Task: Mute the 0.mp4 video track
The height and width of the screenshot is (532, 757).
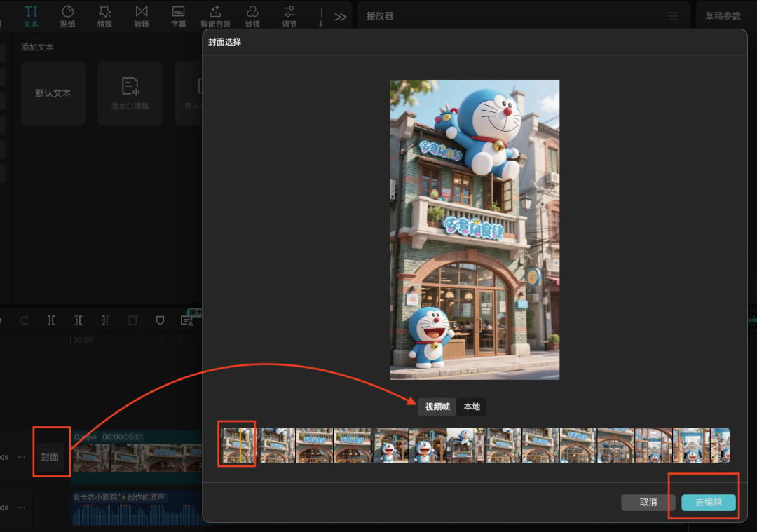Action: point(4,457)
